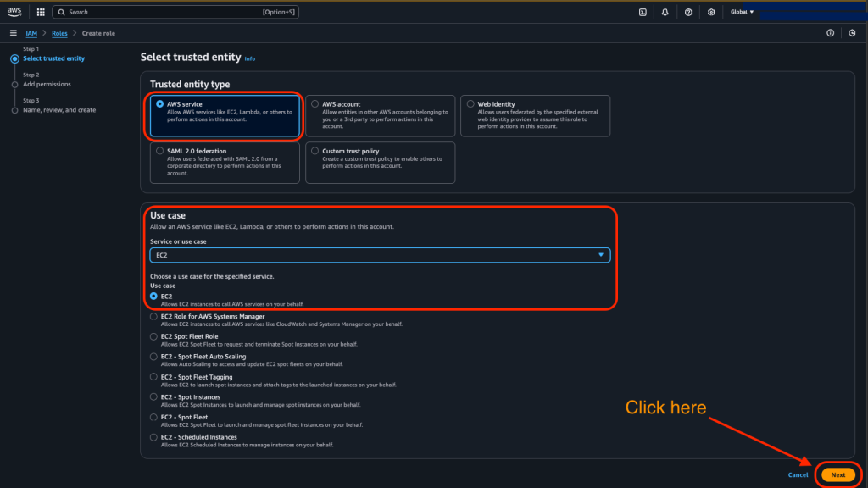Open the info panel icon at right

831,33
